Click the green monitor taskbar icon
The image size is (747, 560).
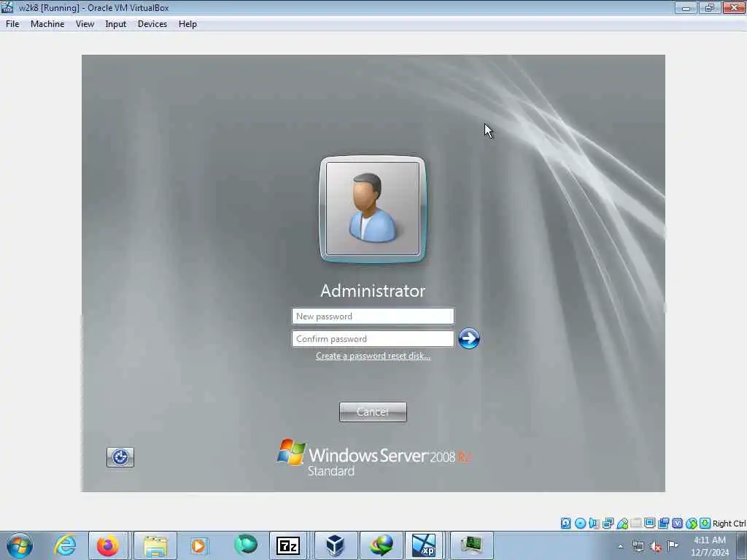[x=471, y=545]
